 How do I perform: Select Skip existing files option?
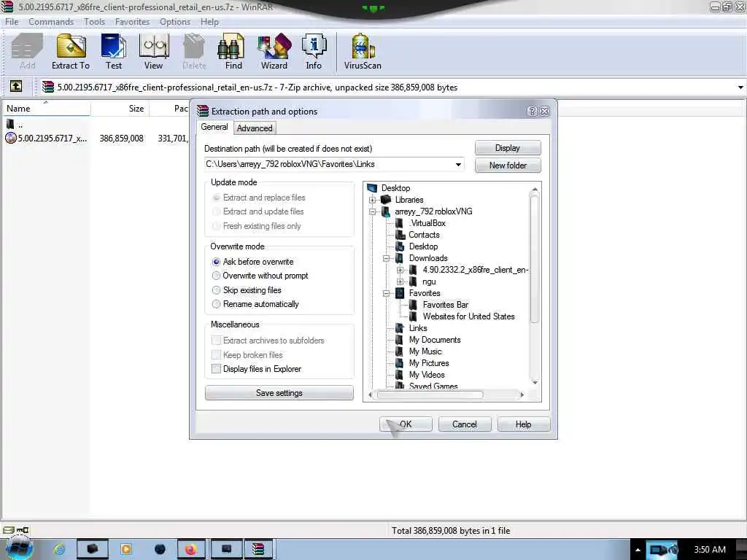click(216, 290)
